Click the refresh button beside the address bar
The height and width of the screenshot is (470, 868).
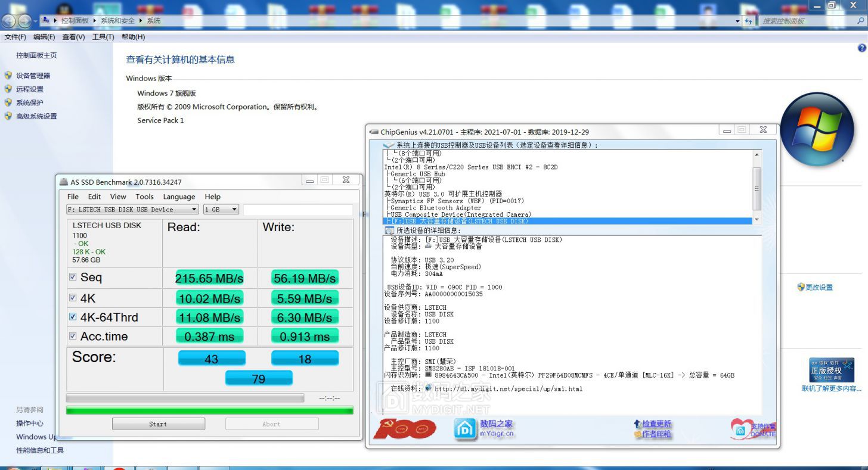coord(749,21)
